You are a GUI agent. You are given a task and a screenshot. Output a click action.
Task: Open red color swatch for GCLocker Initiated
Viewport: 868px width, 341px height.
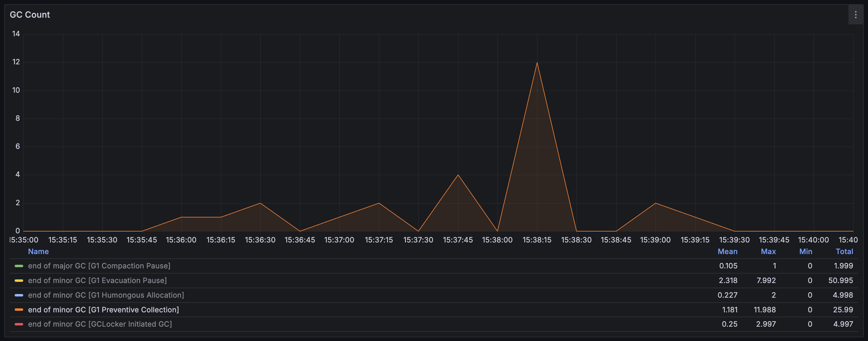click(19, 324)
